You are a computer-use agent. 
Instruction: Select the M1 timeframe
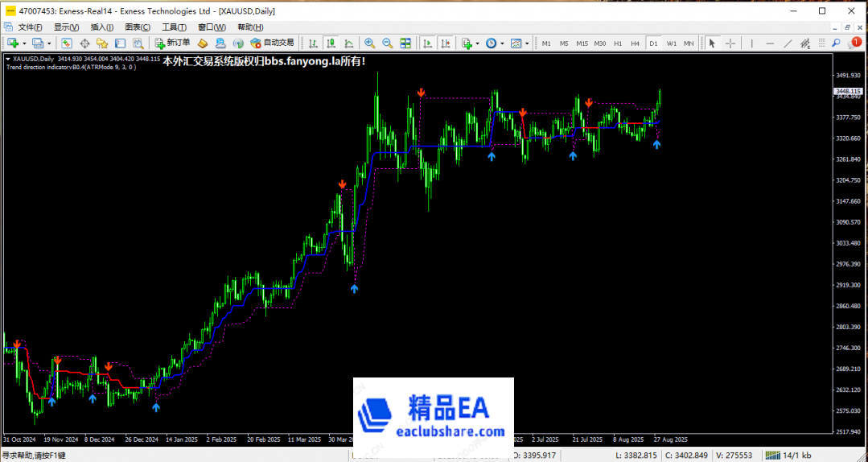pos(546,43)
